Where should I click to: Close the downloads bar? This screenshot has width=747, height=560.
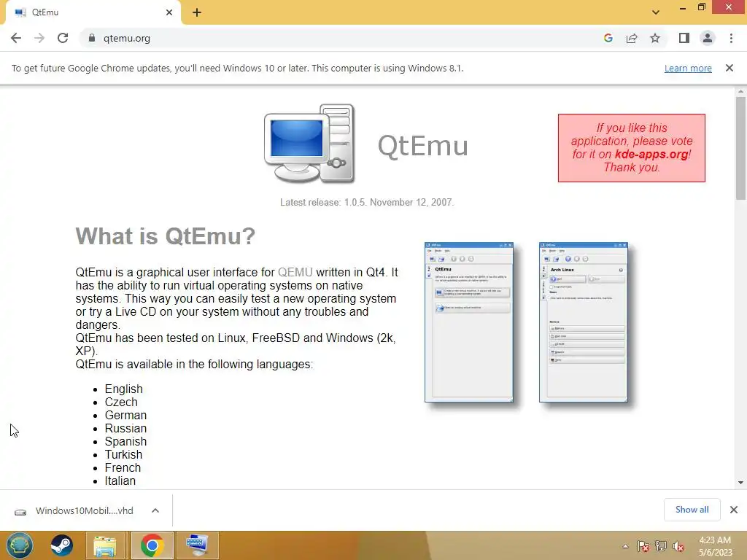[x=734, y=510]
